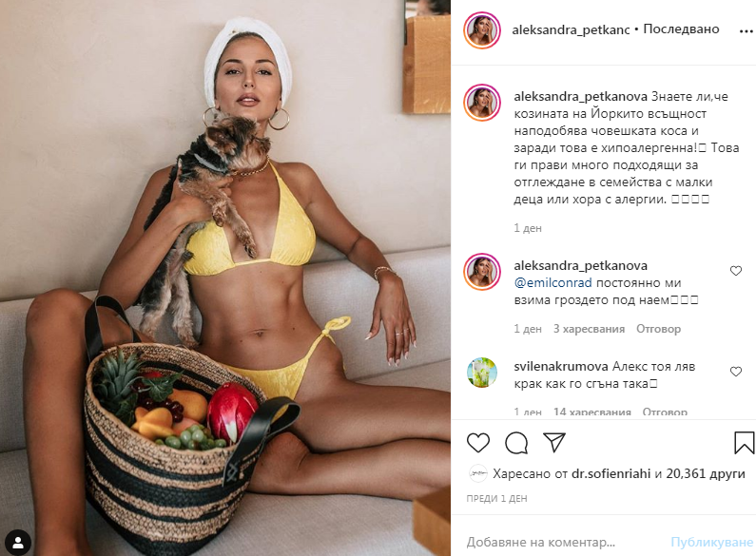This screenshot has height=556, width=756.
Task: Open the header profile avatar
Action: (482, 30)
